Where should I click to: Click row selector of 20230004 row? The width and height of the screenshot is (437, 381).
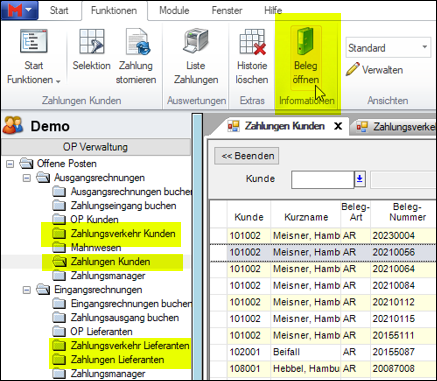click(219, 236)
